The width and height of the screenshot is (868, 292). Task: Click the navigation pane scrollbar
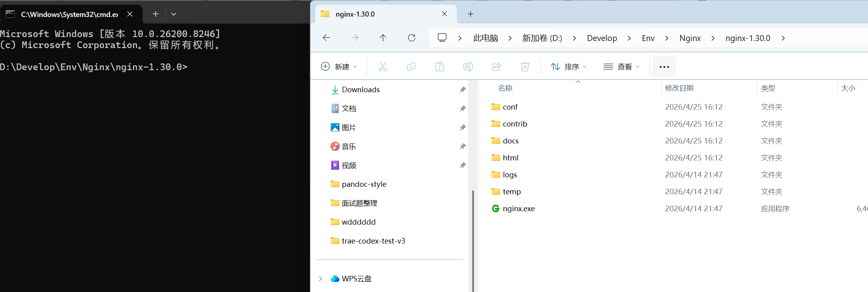(473, 241)
